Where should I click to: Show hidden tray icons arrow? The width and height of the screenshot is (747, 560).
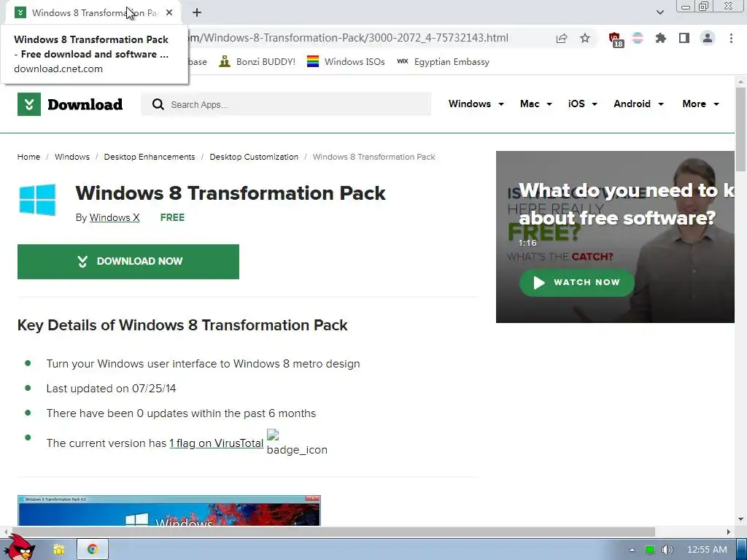632,550
